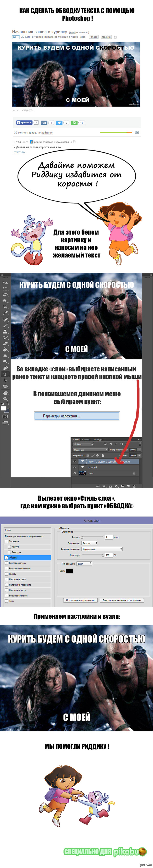Select the Healing Brush tool
The height and width of the screenshot is (868, 153).
5,320
